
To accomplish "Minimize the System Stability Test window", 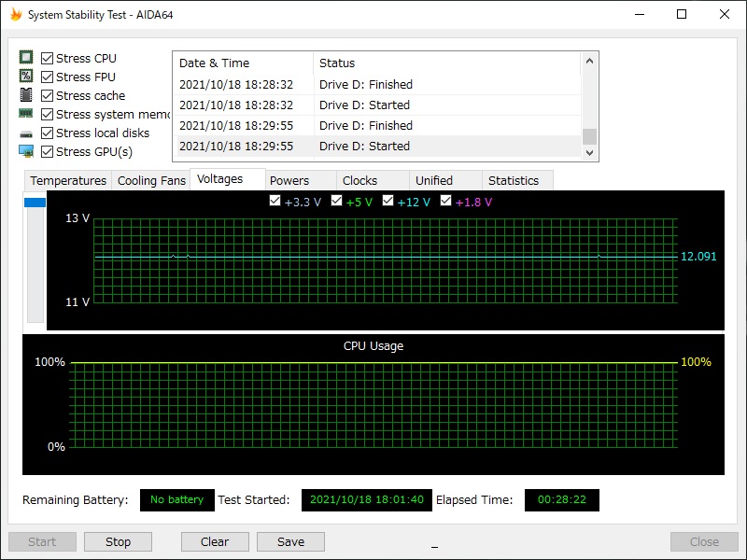I will [x=640, y=14].
